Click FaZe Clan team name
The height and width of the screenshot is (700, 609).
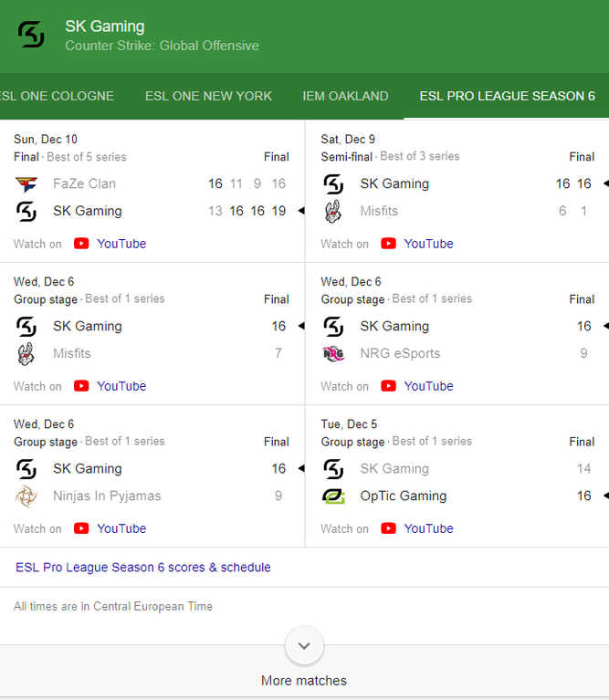pyautogui.click(x=84, y=183)
